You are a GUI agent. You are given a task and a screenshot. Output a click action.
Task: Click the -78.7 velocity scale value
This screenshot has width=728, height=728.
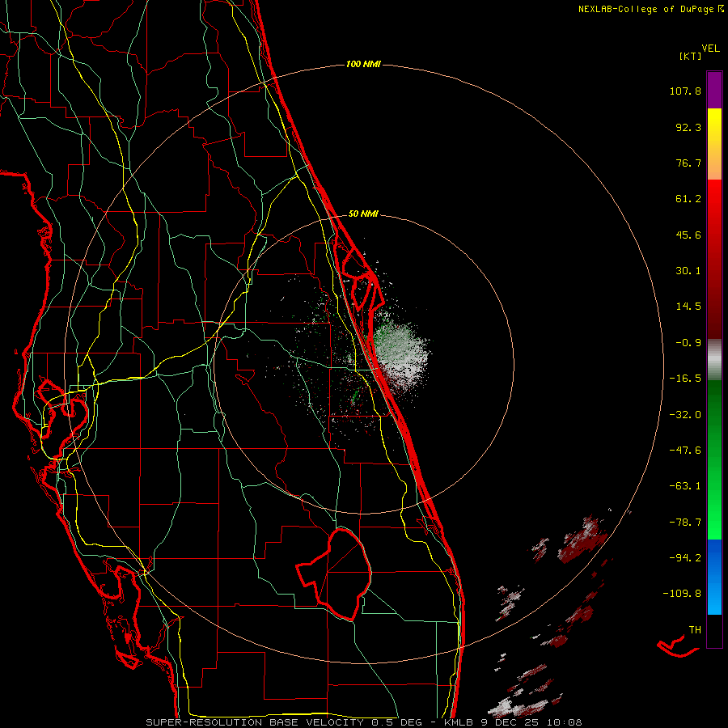[685, 523]
